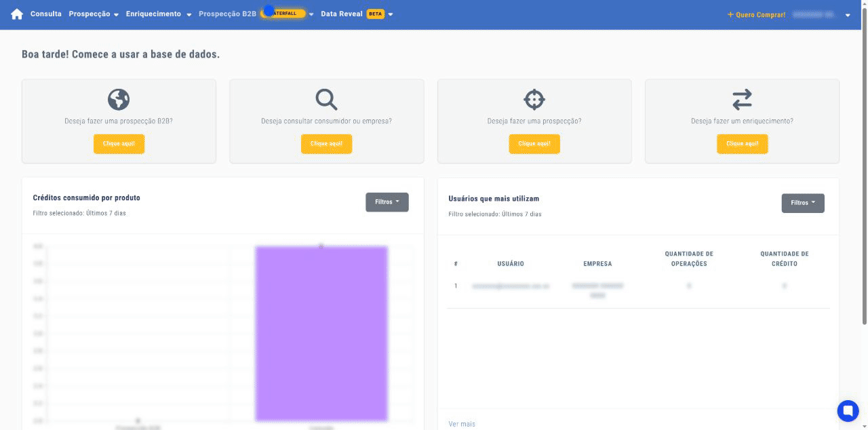Click 'Clique aqui!' under B2B prospecting card
This screenshot has width=868, height=430.
coord(119,144)
